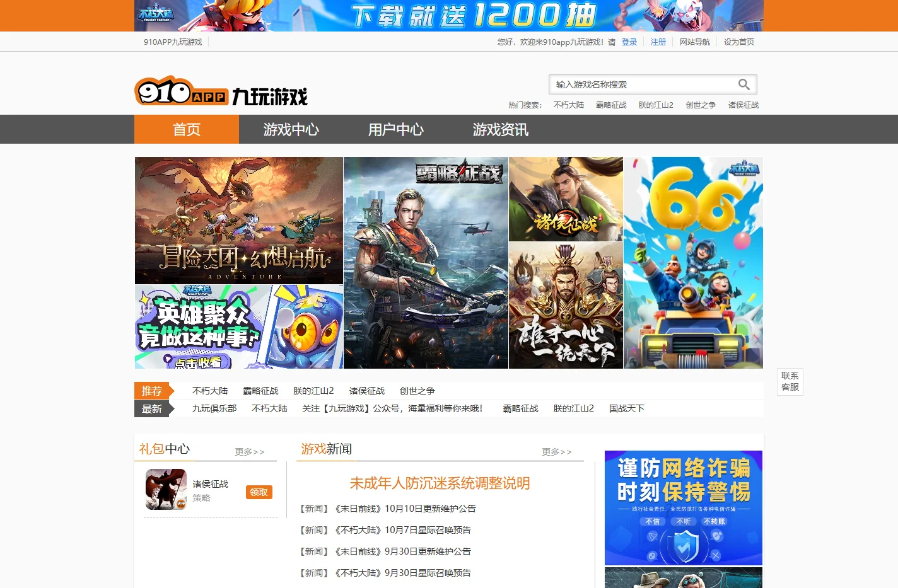Open the 霸略征战 soldier banner
Viewport: 898px width, 588px height.
pyautogui.click(x=426, y=263)
